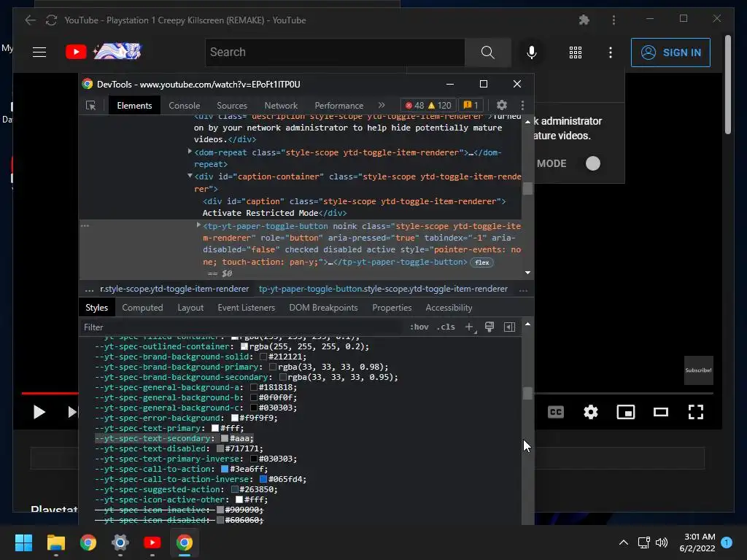
Task: Select tp-yt-paper-toggle-button breadcrumb
Action: [x=383, y=289]
